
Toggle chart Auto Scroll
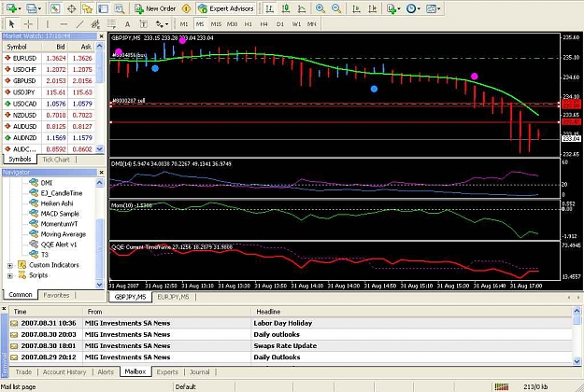(356, 8)
